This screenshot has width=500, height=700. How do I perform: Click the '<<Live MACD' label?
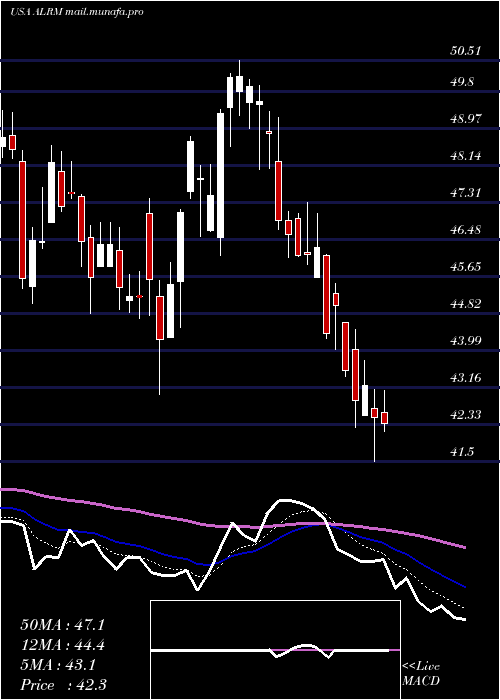pos(421,674)
